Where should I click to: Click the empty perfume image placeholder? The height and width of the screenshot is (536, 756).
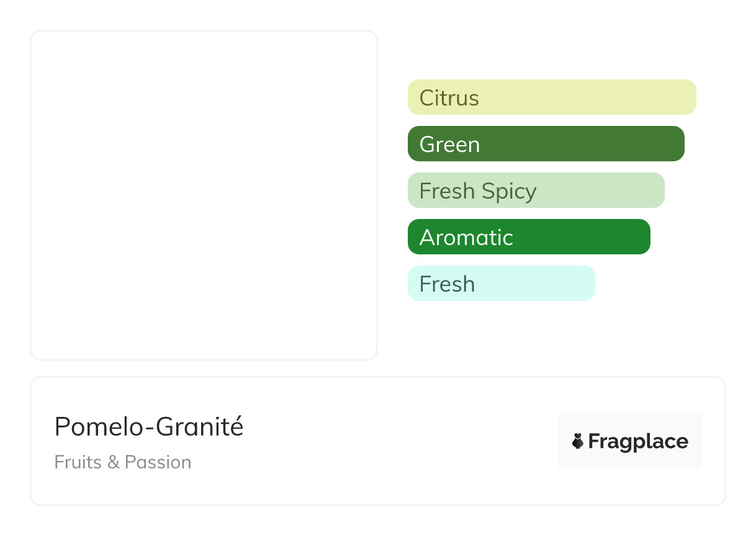204,195
